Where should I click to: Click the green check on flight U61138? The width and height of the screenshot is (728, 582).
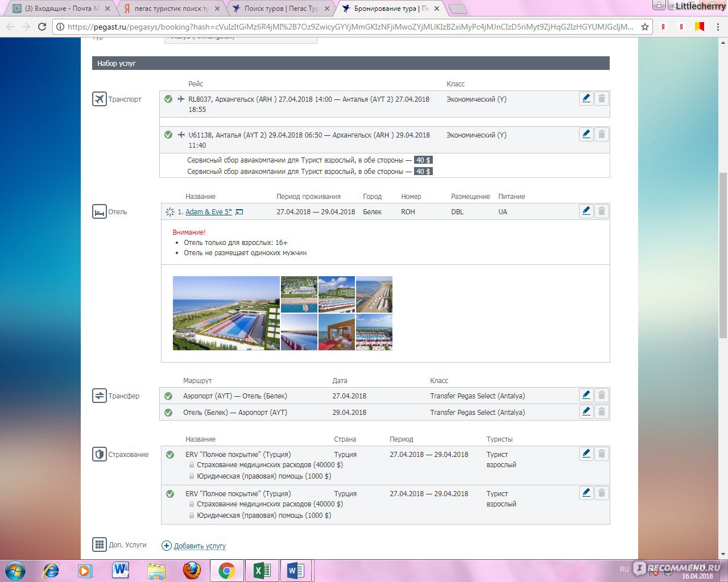click(x=168, y=135)
